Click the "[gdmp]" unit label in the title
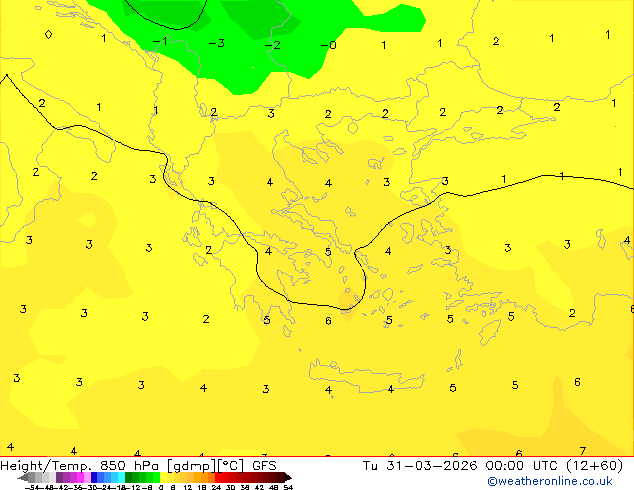The height and width of the screenshot is (490, 634). click(192, 466)
